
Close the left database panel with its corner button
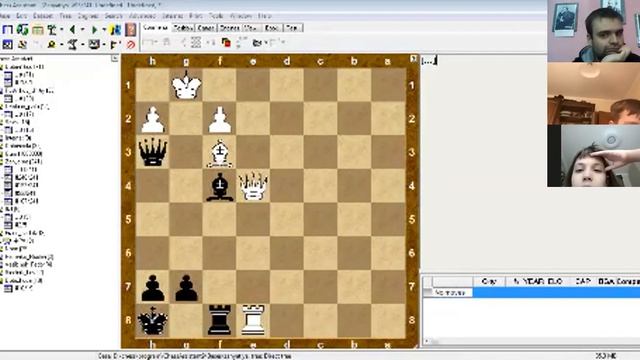115,58
